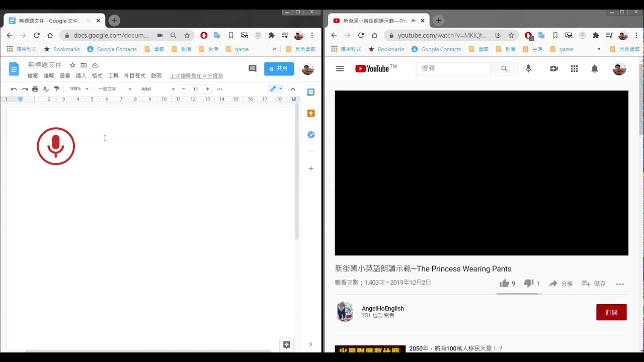Open new tab in Docs window

click(x=114, y=21)
